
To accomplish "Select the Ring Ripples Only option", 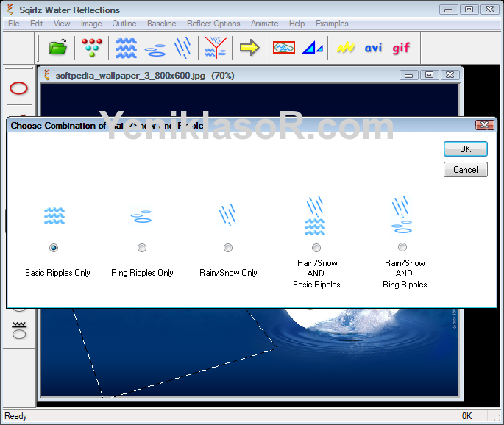I will tap(142, 248).
